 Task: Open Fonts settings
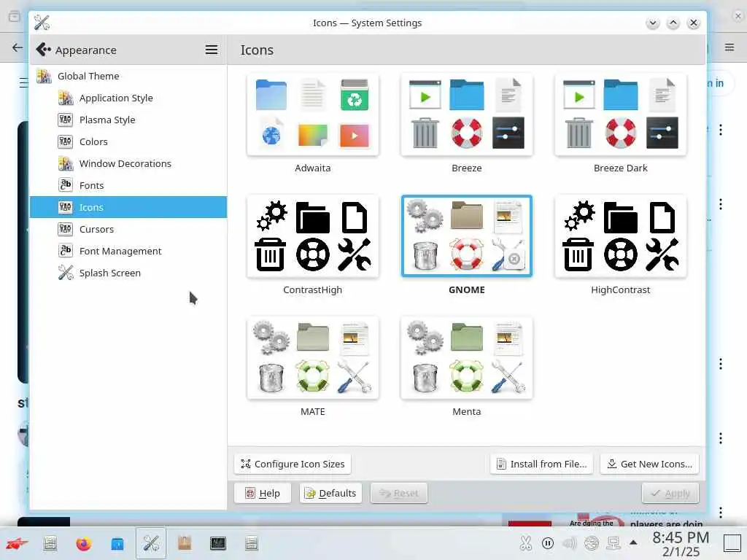[x=128, y=186]
